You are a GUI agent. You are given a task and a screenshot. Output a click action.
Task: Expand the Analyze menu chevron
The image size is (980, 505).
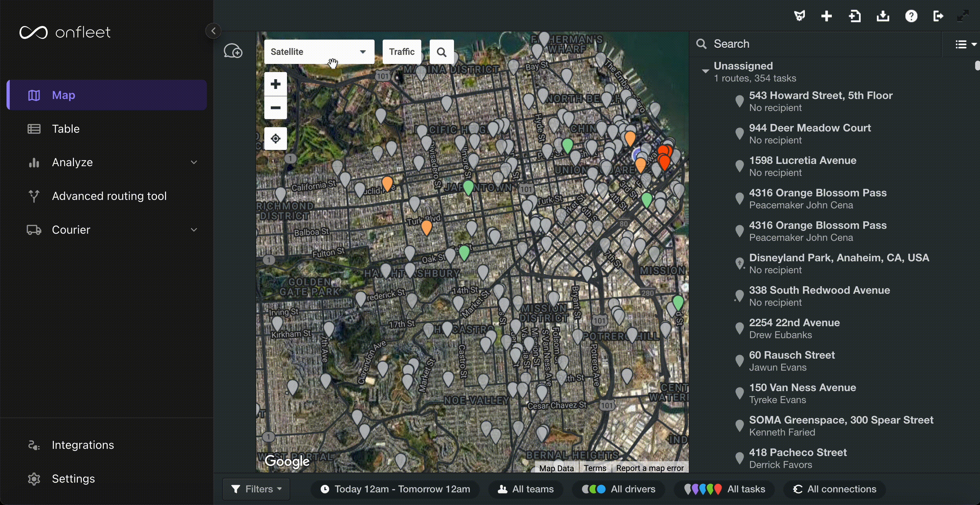coord(194,162)
